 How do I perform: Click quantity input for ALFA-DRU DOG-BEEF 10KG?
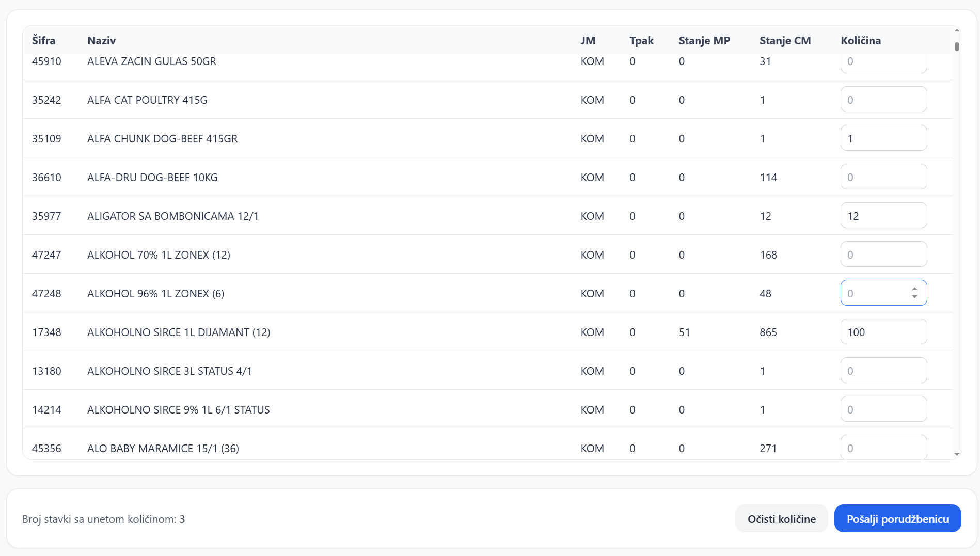coord(883,177)
